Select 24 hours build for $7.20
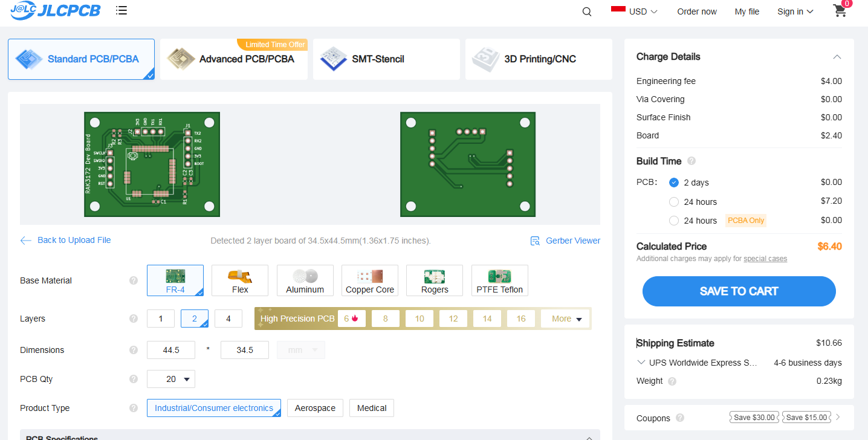Viewport: 868px width, 440px height. click(x=674, y=202)
